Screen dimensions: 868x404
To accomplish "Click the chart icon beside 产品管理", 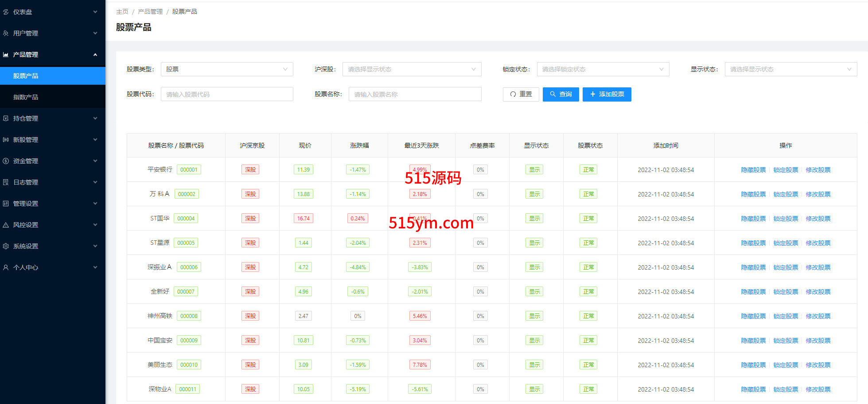I will point(6,55).
